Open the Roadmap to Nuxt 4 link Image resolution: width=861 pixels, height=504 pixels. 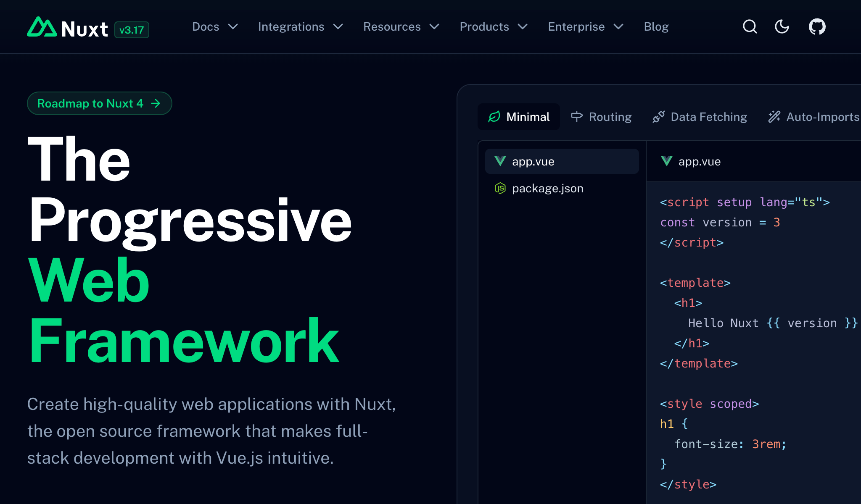pyautogui.click(x=100, y=103)
